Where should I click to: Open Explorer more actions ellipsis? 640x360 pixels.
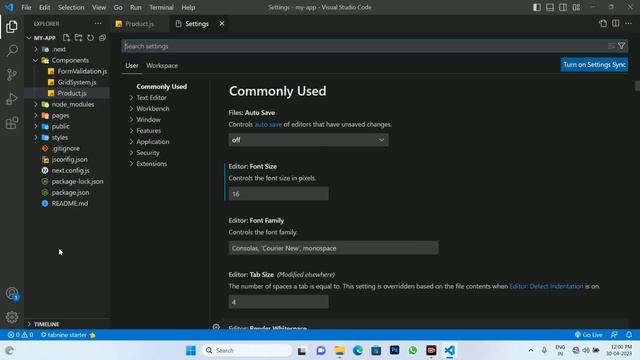pos(98,24)
